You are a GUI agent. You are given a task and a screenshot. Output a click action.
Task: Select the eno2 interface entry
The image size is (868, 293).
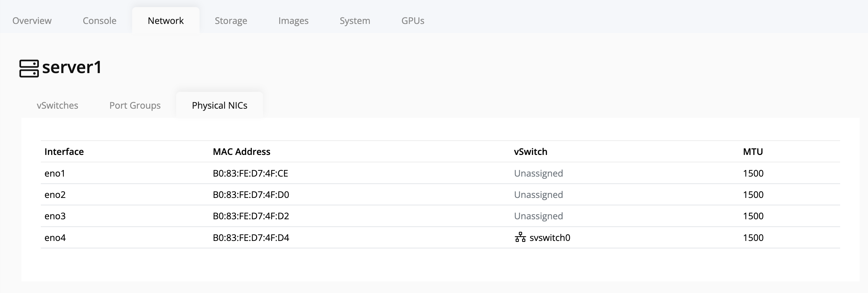click(x=55, y=194)
